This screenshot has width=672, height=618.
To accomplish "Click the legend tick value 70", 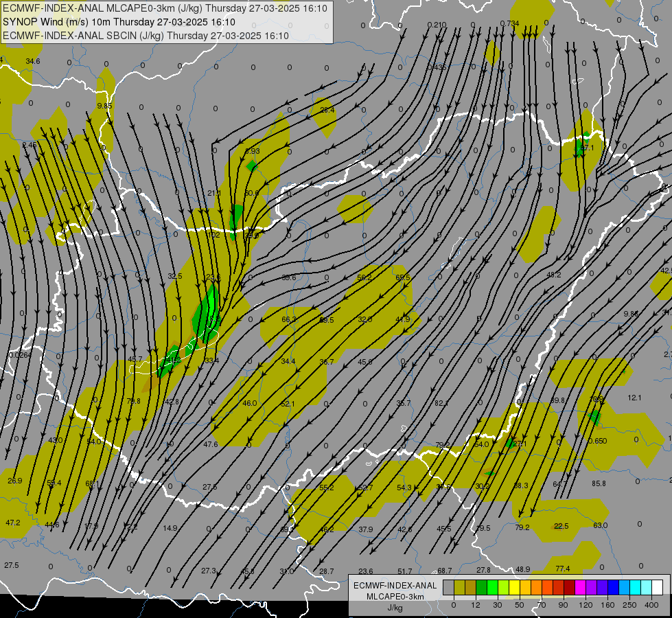I will 542,605.
